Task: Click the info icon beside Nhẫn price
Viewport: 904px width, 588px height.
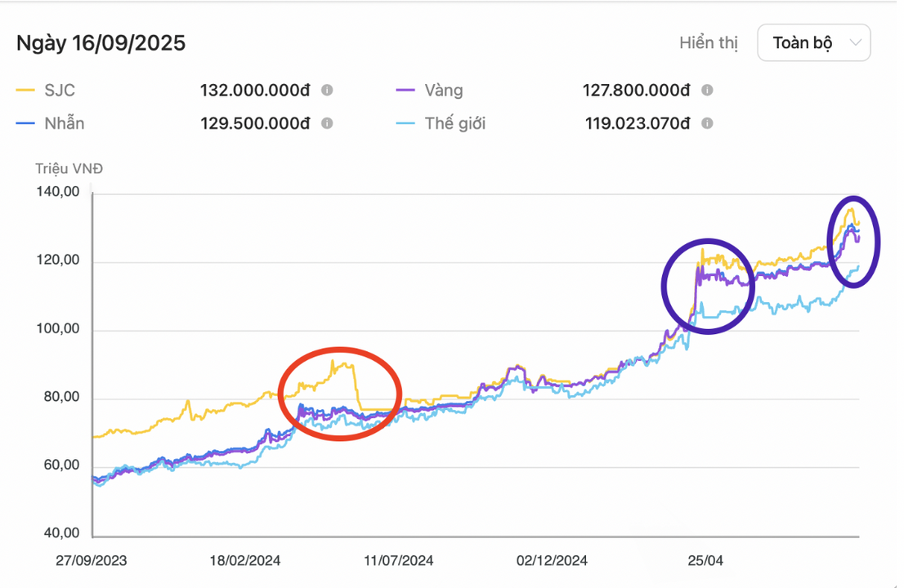Action: tap(327, 124)
